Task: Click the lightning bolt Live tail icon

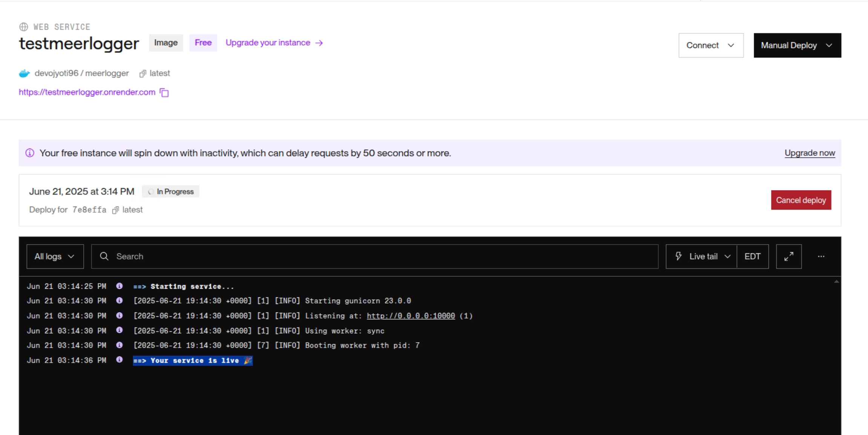Action: 679,256
